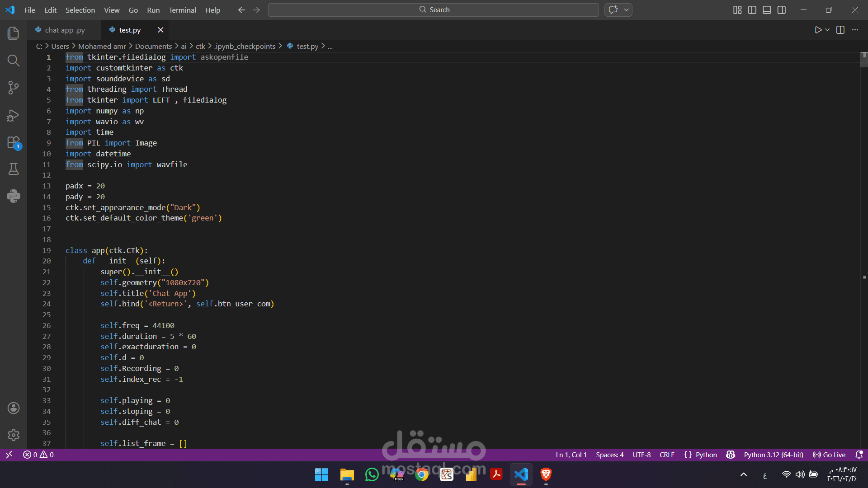Open the Terminal menu
Screen dimensions: 868x488
182,10
